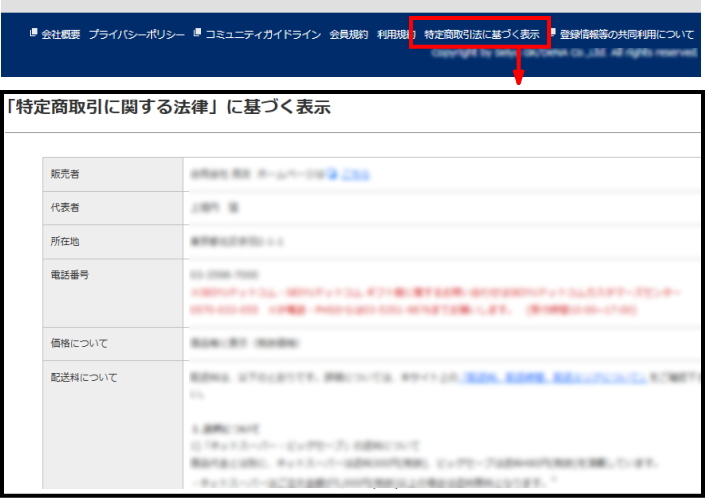Click the homepage link in 販売者 row
Screen dimensions: 705x498
[355, 174]
